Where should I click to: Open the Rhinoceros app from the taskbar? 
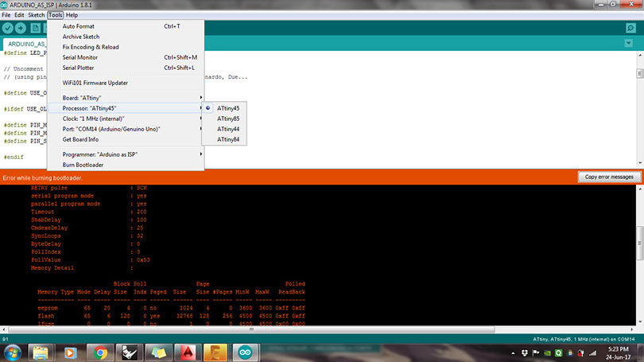click(130, 352)
